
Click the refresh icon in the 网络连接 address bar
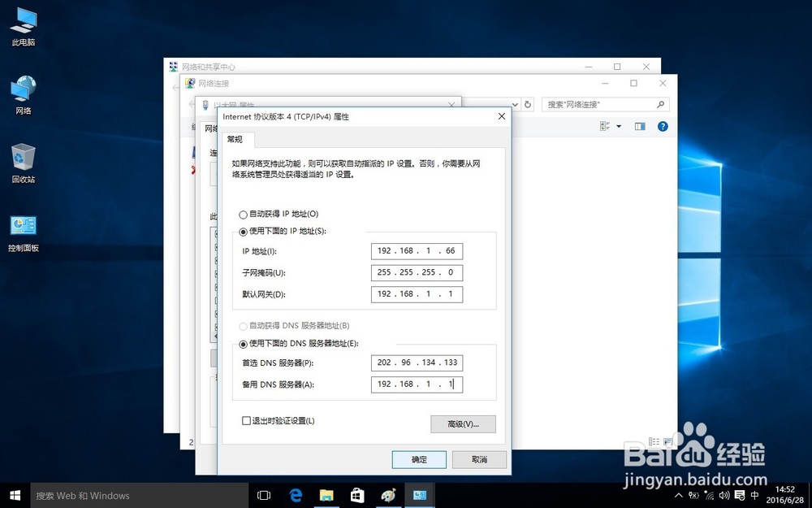tap(527, 103)
